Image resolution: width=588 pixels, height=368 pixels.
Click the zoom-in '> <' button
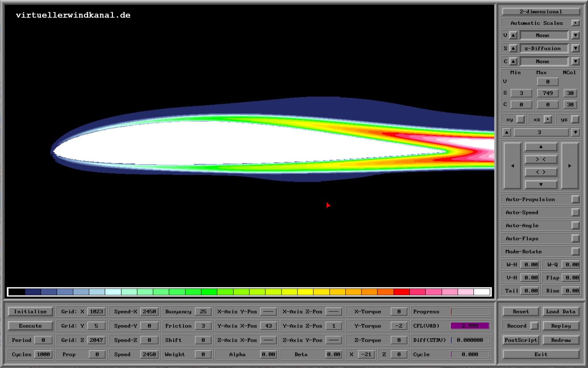541,159
